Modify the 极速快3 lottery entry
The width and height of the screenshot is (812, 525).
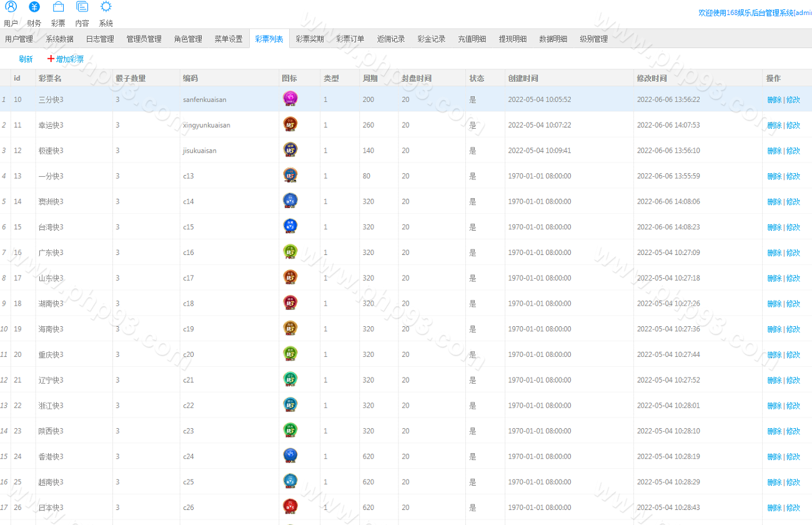tap(793, 151)
